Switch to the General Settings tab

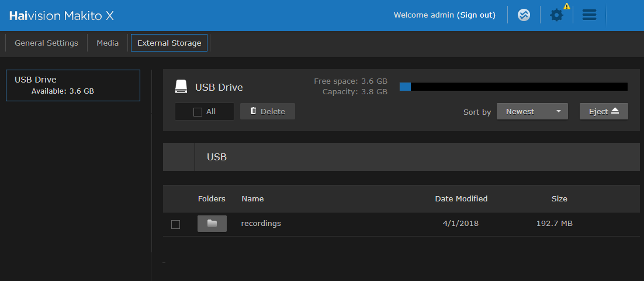pos(46,43)
